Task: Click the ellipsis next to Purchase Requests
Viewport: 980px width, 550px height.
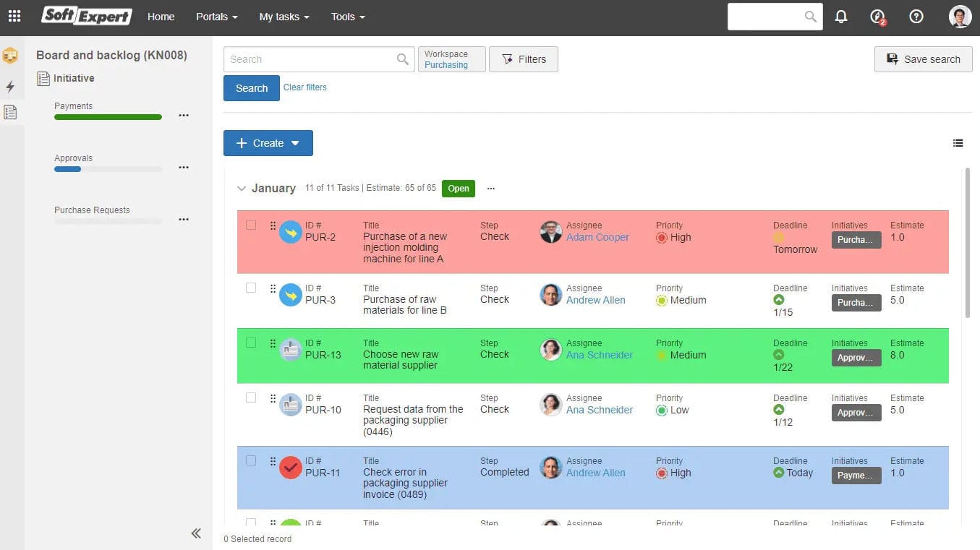Action: 184,219
